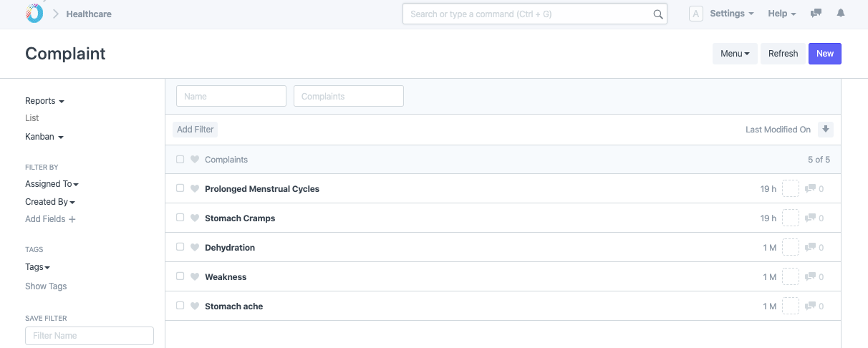Like the Weakness complaint heart icon
The height and width of the screenshot is (348, 868).
(x=195, y=277)
